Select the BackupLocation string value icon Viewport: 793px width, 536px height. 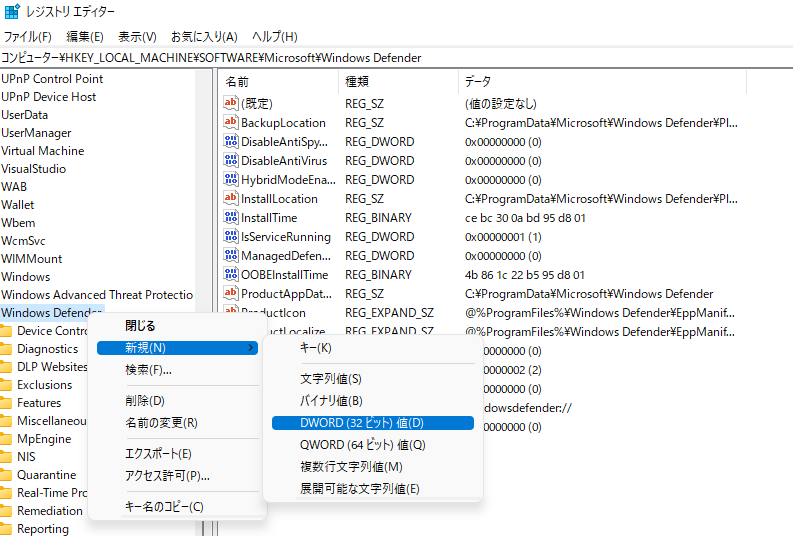(x=231, y=122)
